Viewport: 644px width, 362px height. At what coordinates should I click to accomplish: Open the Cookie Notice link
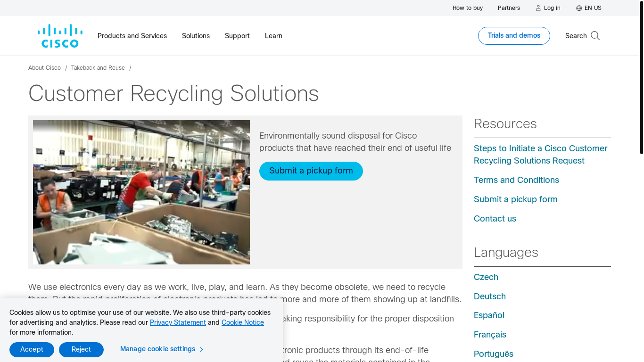tap(243, 322)
